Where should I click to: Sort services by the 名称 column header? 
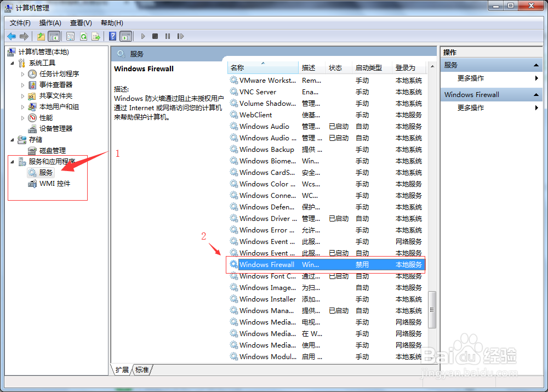pyautogui.click(x=263, y=68)
